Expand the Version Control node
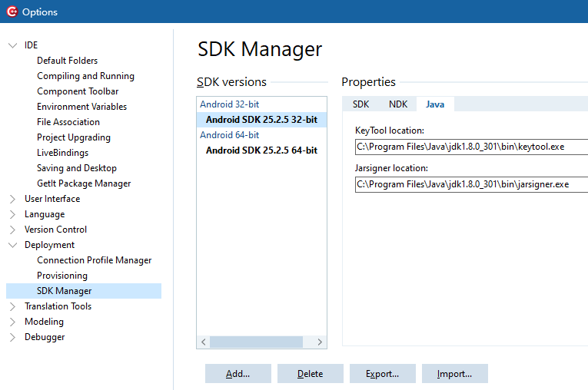Viewport: 588px width, 390px height. (x=12, y=230)
